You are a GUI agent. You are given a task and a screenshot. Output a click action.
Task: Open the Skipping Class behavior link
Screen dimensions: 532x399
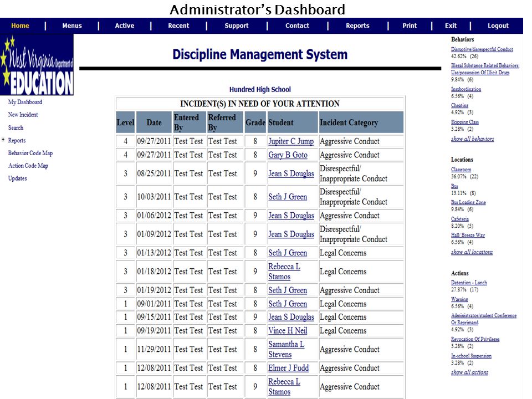click(465, 122)
